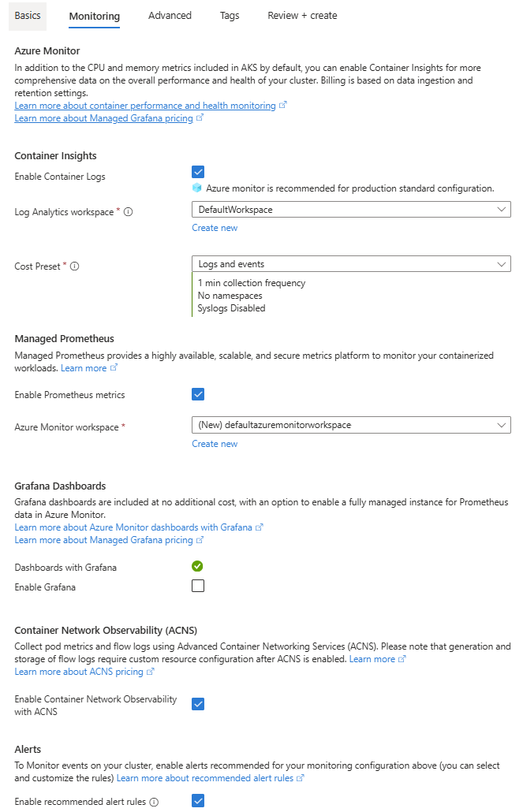523x812 pixels.
Task: Click the external link icon on ACNS pricing link
Action: coord(151,672)
